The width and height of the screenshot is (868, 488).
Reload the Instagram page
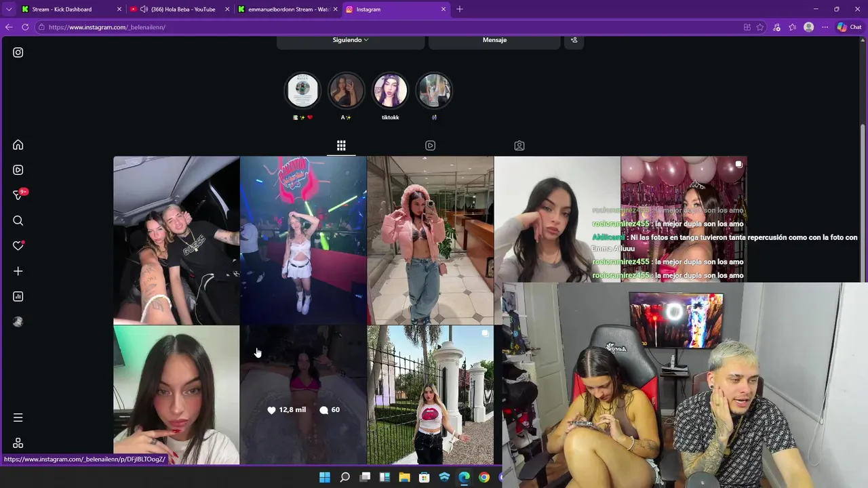[25, 27]
